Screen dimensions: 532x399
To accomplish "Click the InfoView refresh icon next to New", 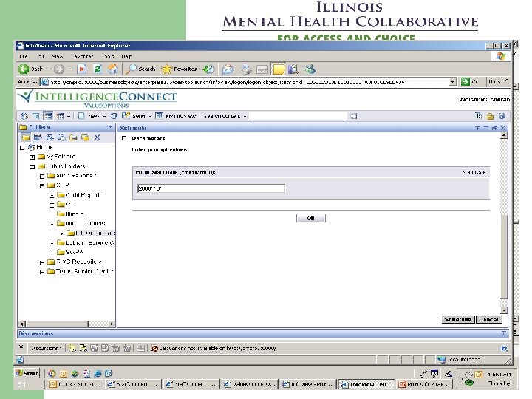I will point(114,116).
